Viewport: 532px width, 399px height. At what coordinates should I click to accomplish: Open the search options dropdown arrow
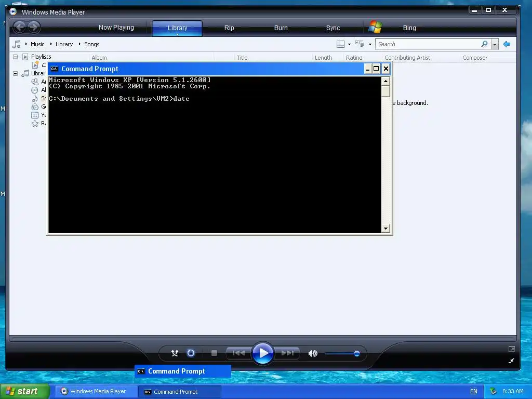(495, 45)
